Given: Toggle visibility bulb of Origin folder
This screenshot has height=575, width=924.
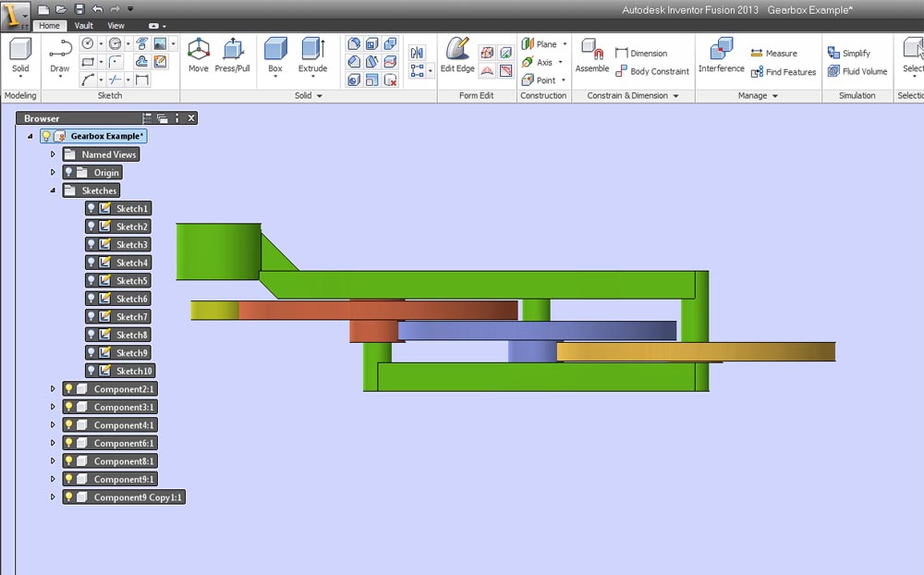Looking at the screenshot, I should 69,172.
